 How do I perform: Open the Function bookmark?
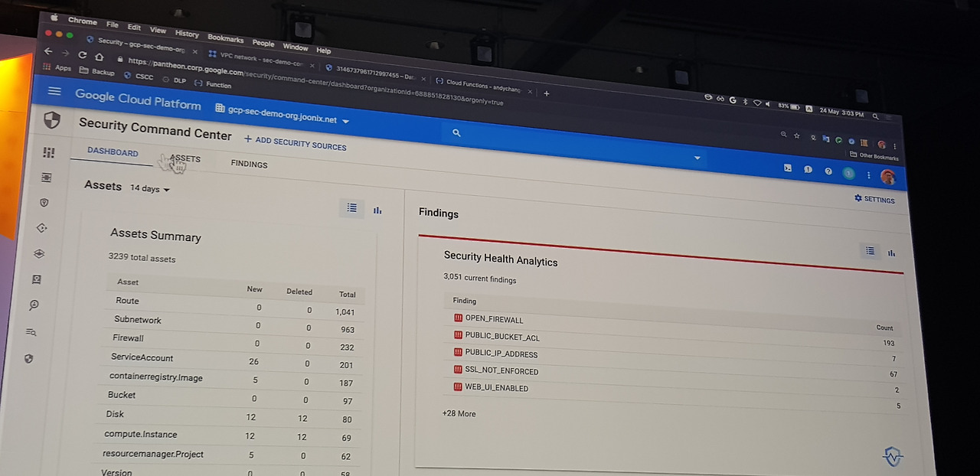click(x=214, y=84)
